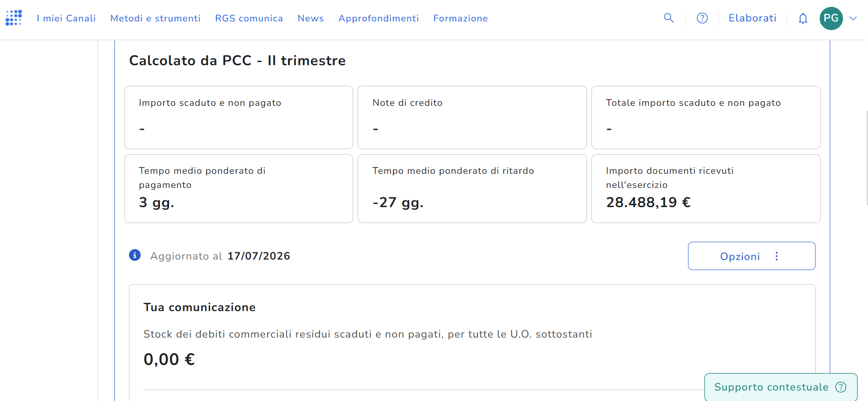Click the blue info icon beside Aggiornato al
868x401 pixels.
pos(135,255)
